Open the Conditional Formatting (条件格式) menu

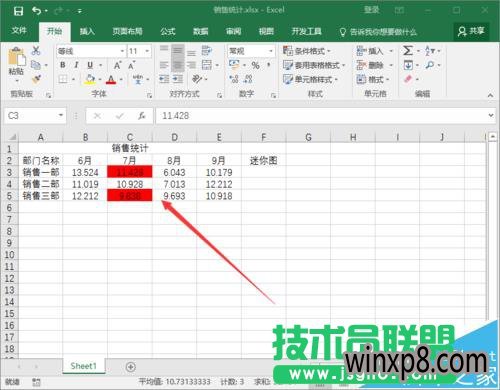pos(307,51)
